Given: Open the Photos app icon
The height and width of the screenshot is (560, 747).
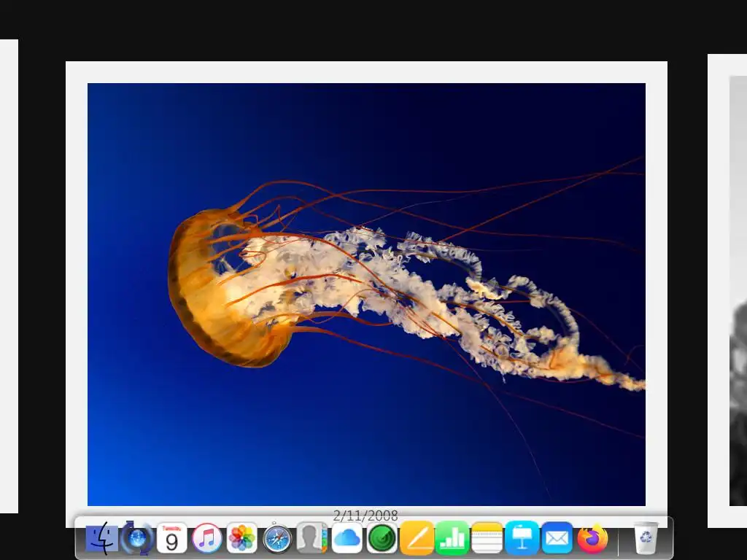Looking at the screenshot, I should (242, 538).
